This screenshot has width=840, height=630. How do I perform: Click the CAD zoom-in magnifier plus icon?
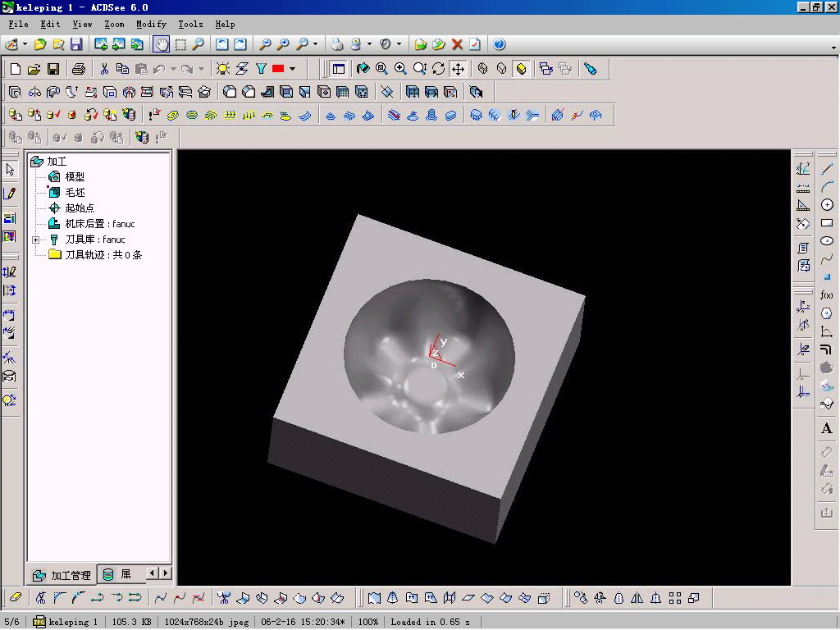400,69
